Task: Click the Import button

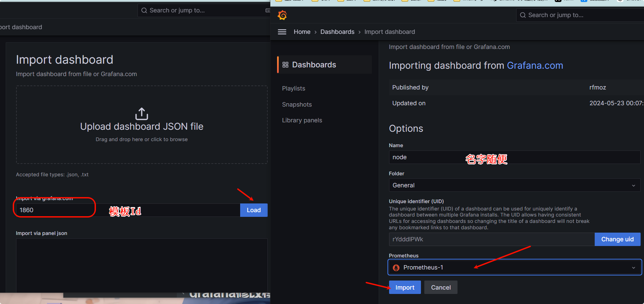Action: tap(405, 288)
